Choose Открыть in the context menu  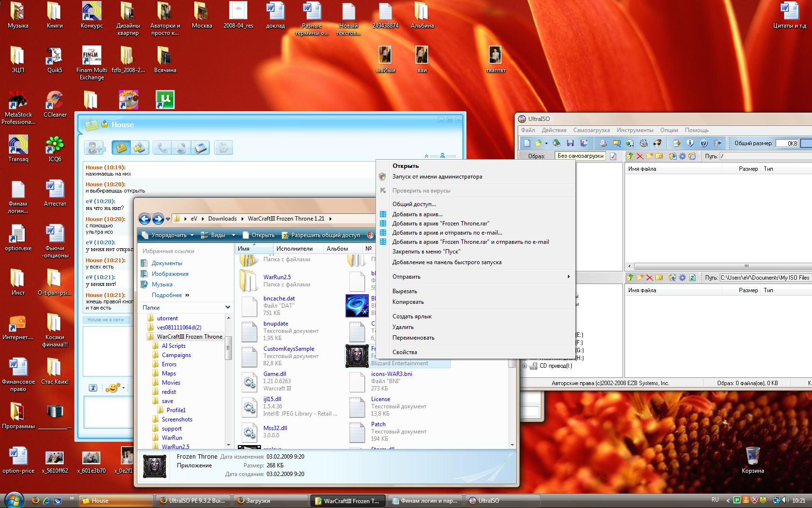(x=476, y=166)
